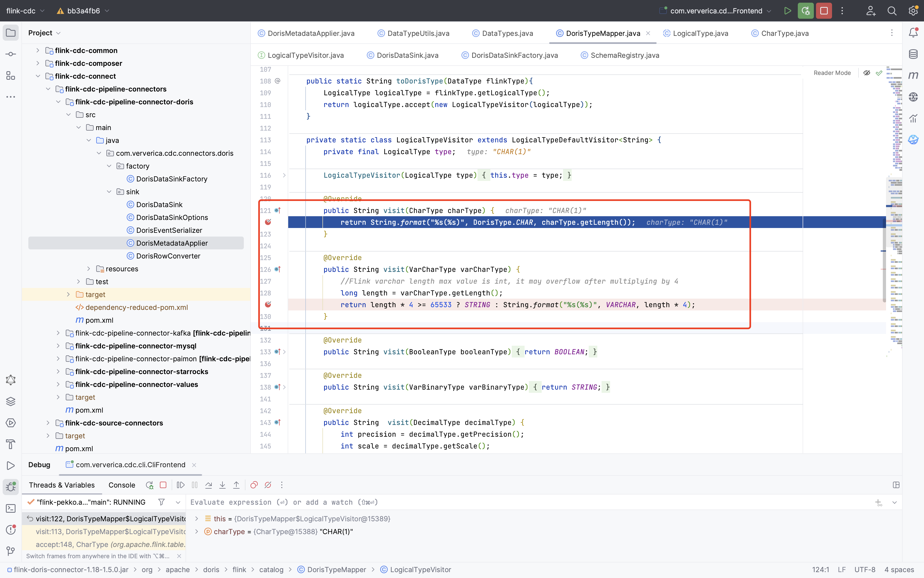Screen dimensions: 924x578
Task: Open run configuration dropdown com.ververica.cd...Frontend
Action: click(x=715, y=11)
